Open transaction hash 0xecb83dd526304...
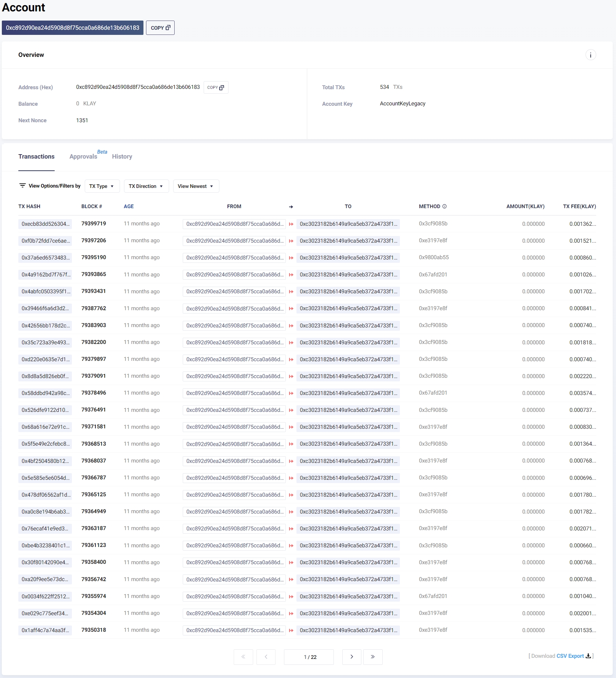Screen dimensions: 616x678 (45, 224)
